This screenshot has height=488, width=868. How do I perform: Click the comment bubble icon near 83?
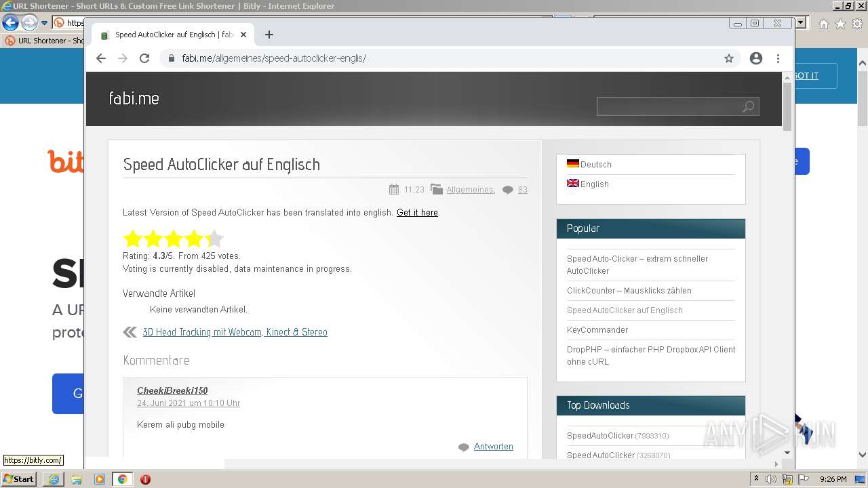[508, 190]
